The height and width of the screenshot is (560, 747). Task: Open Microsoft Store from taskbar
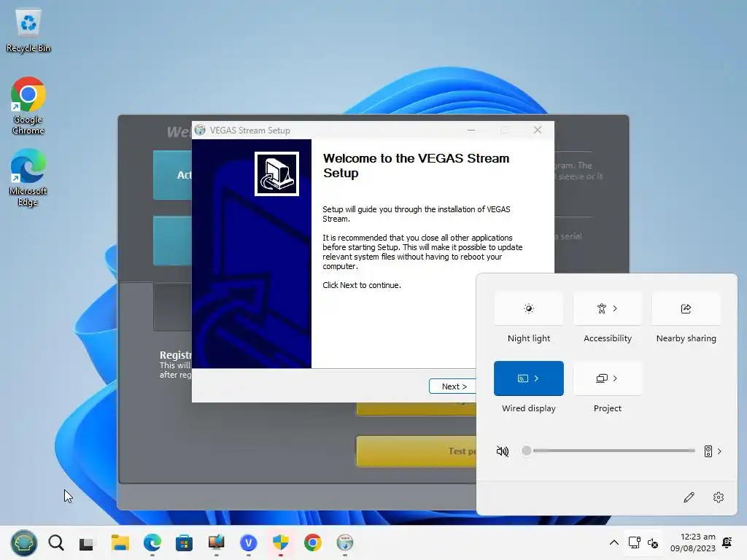184,542
